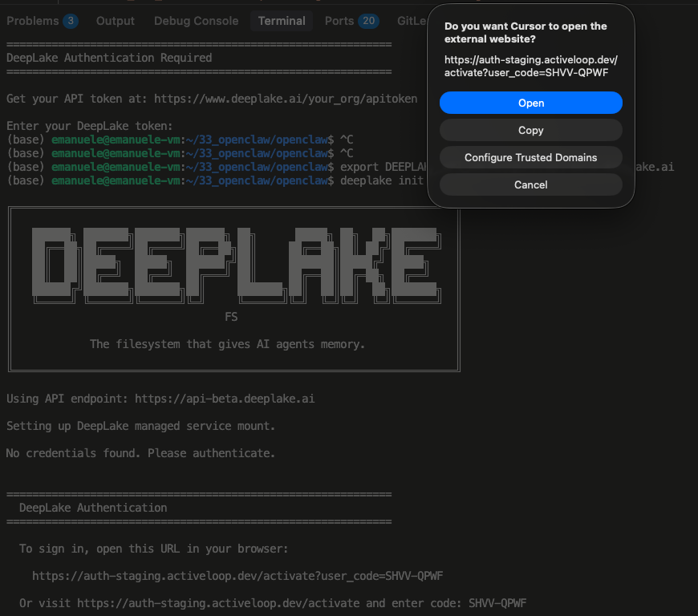Choose Configure Trusted Domains
The width and height of the screenshot is (698, 616).
point(530,157)
